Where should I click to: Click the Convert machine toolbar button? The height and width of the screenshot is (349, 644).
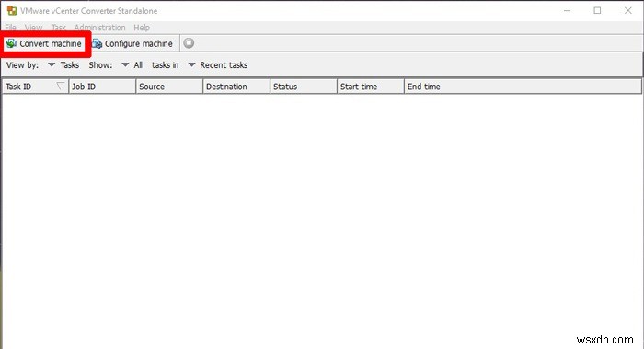[44, 43]
